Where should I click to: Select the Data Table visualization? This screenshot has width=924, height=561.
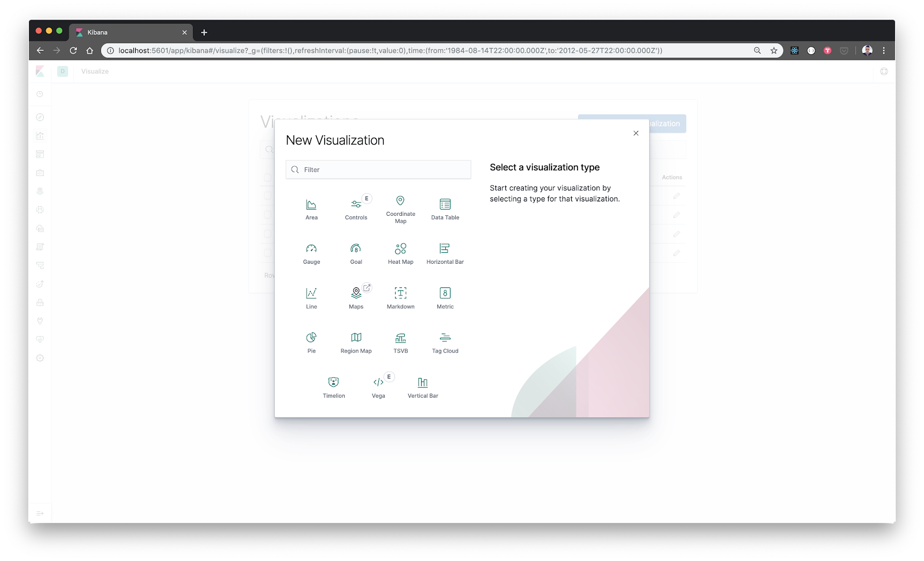tap(445, 209)
